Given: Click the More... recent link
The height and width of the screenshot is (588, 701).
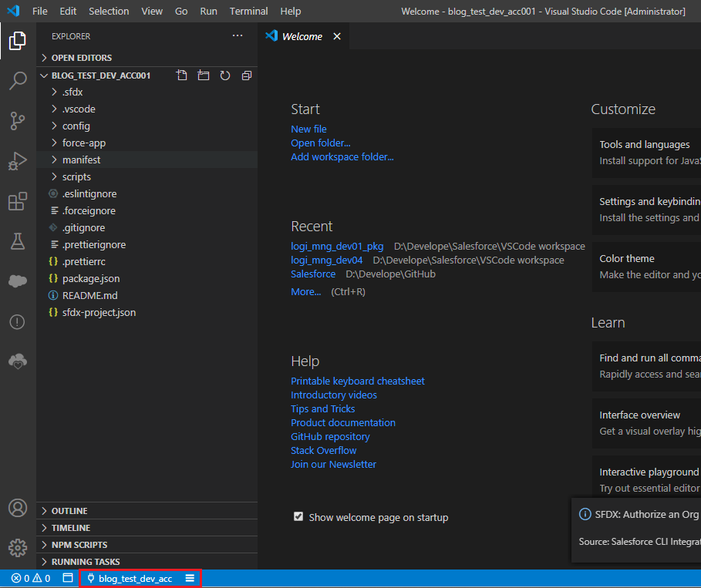Looking at the screenshot, I should tap(306, 292).
